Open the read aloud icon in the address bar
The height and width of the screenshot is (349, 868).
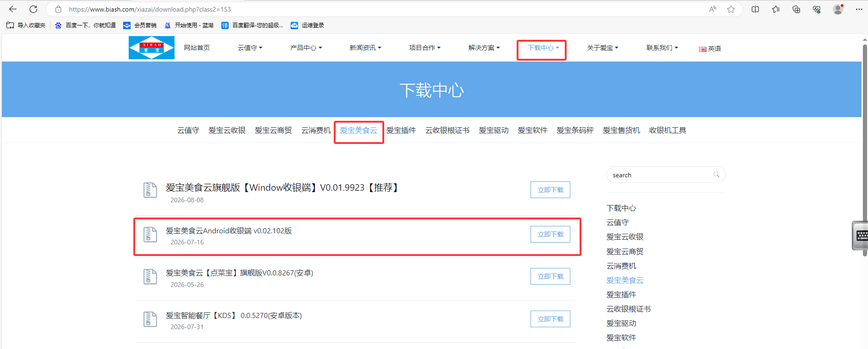pyautogui.click(x=712, y=9)
